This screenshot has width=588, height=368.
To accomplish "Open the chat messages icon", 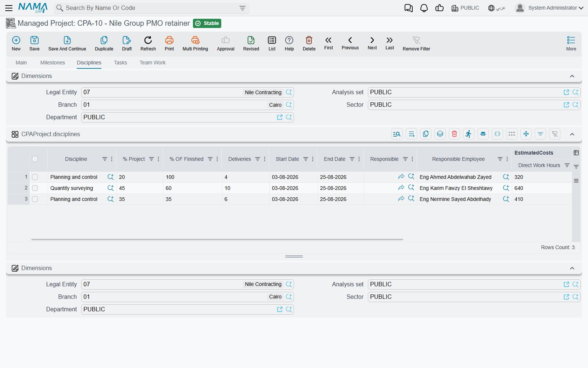I will click(408, 8).
